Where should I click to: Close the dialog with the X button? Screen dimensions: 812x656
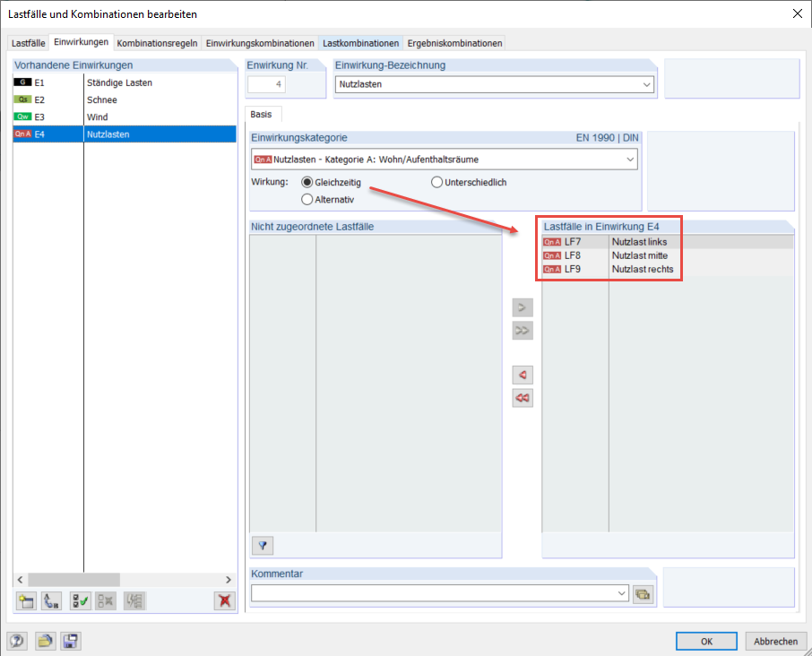tap(798, 14)
